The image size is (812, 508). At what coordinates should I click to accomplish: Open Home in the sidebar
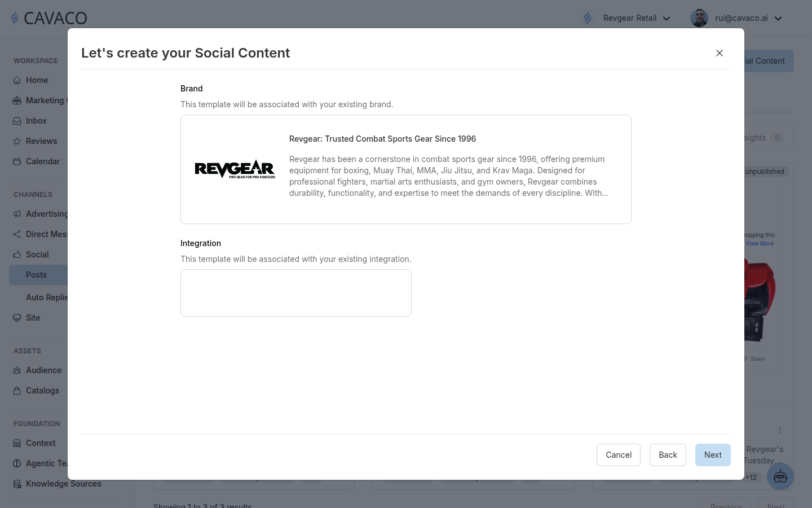pos(37,80)
